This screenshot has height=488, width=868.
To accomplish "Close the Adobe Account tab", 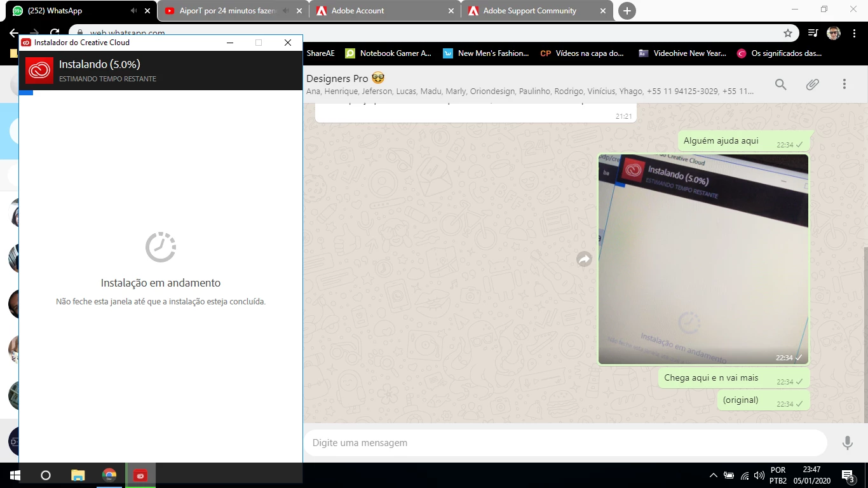I will coord(451,11).
